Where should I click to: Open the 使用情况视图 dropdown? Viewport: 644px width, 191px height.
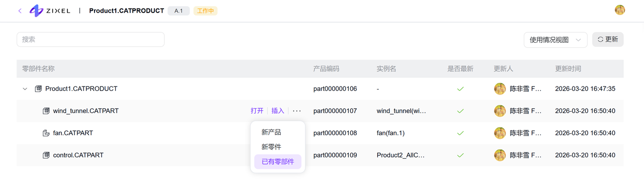(555, 40)
